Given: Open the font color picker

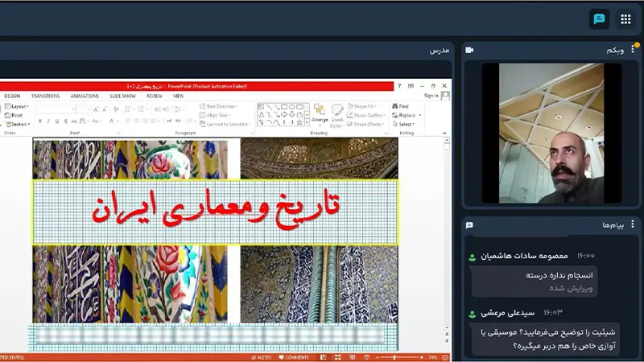Looking at the screenshot, I should 113,121.
